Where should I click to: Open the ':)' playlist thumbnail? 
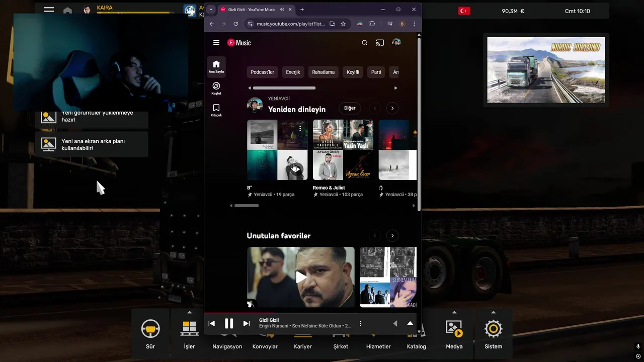click(x=397, y=150)
